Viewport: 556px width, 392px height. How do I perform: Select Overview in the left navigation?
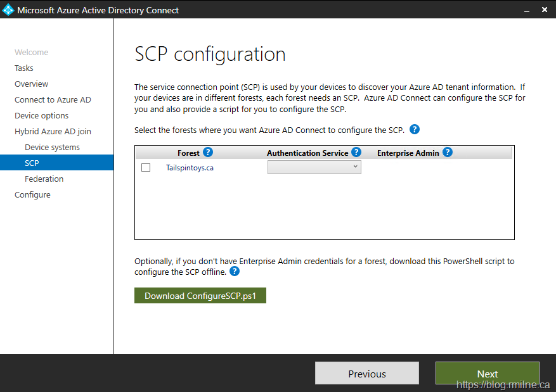(32, 84)
